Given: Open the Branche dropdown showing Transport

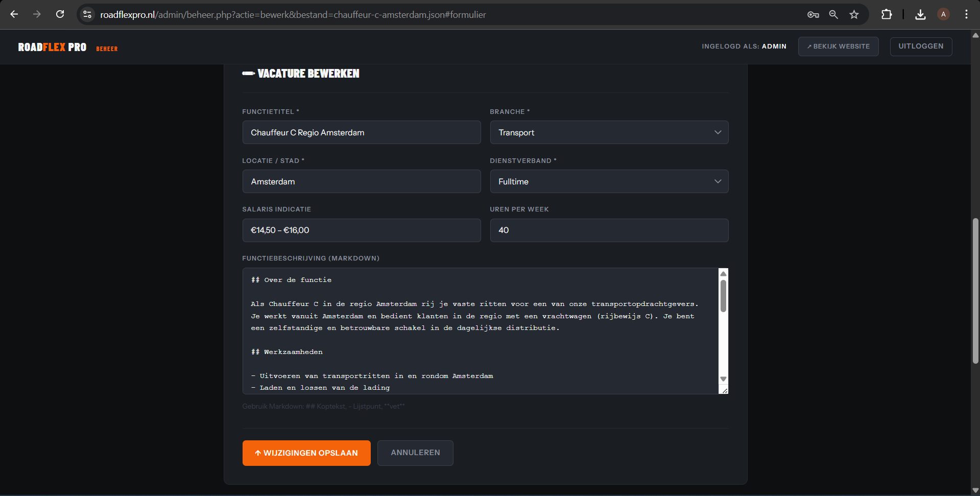Looking at the screenshot, I should tap(609, 132).
